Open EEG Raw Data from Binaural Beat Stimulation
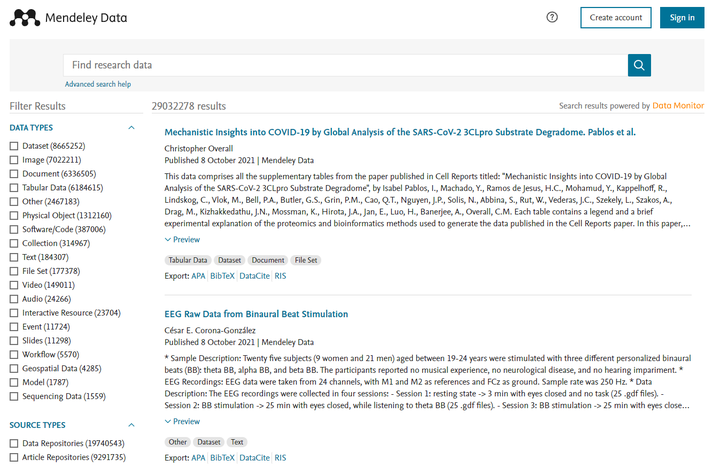This screenshot has height=467, width=720. pyautogui.click(x=256, y=314)
